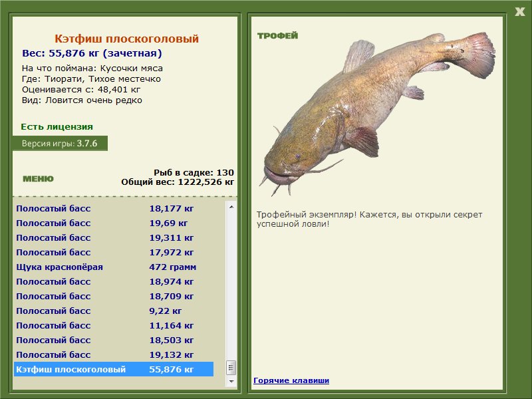Open the МЕНЮ button
Viewport: 532px width, 399px height.
pos(38,179)
